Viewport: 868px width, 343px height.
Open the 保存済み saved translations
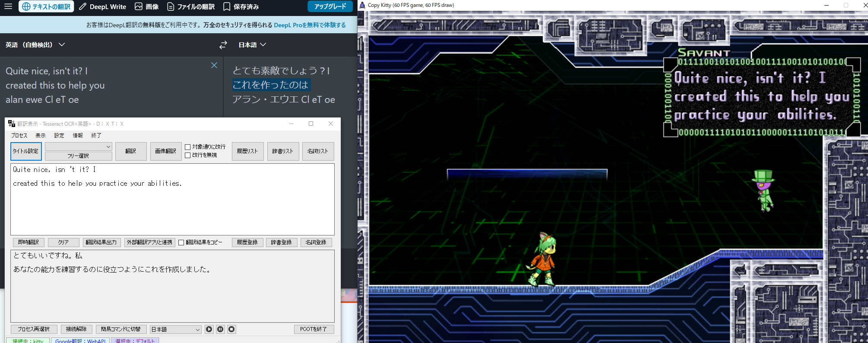click(x=241, y=6)
